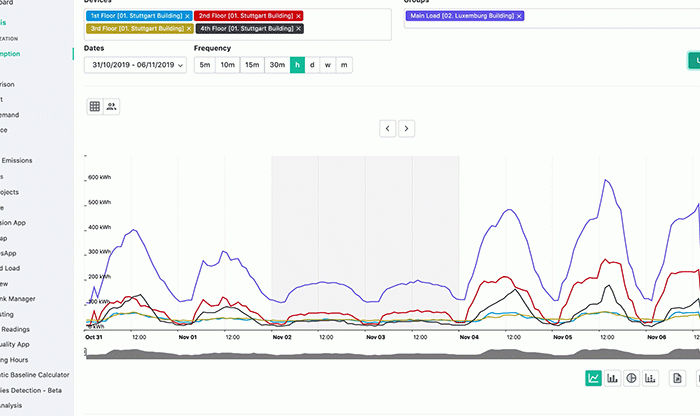Open the table grid view icon

(95, 106)
